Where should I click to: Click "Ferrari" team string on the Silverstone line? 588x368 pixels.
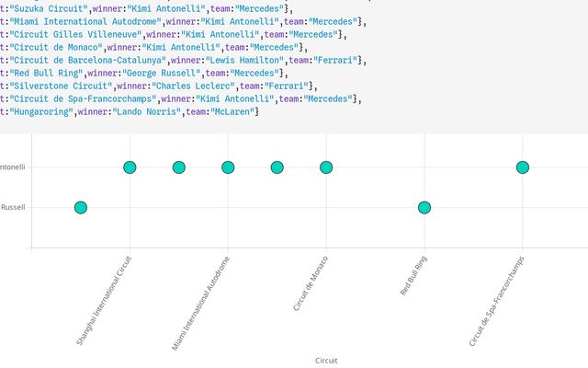click(x=287, y=86)
